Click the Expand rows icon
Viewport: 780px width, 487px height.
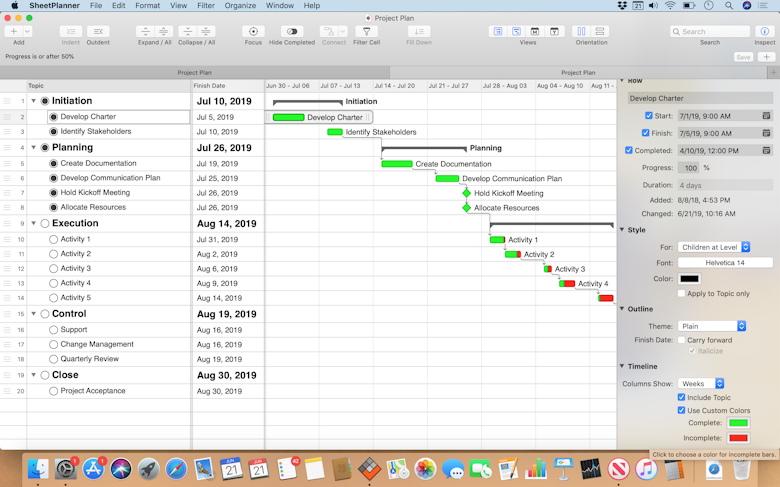[x=145, y=31]
